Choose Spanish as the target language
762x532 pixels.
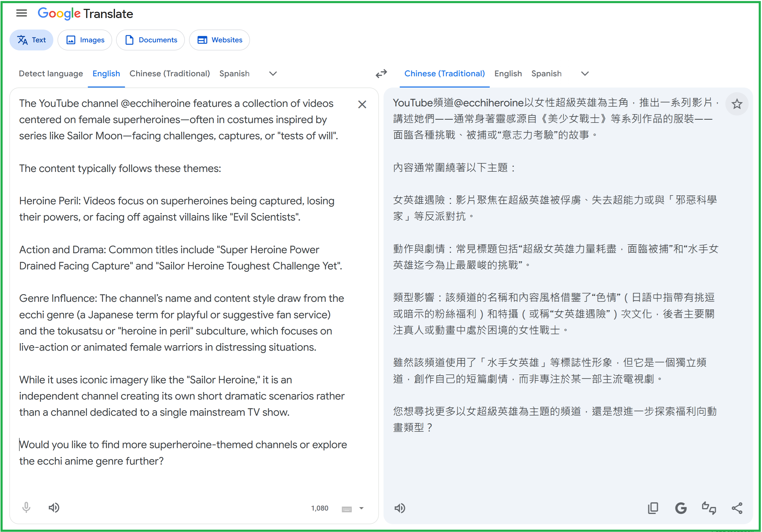(546, 74)
